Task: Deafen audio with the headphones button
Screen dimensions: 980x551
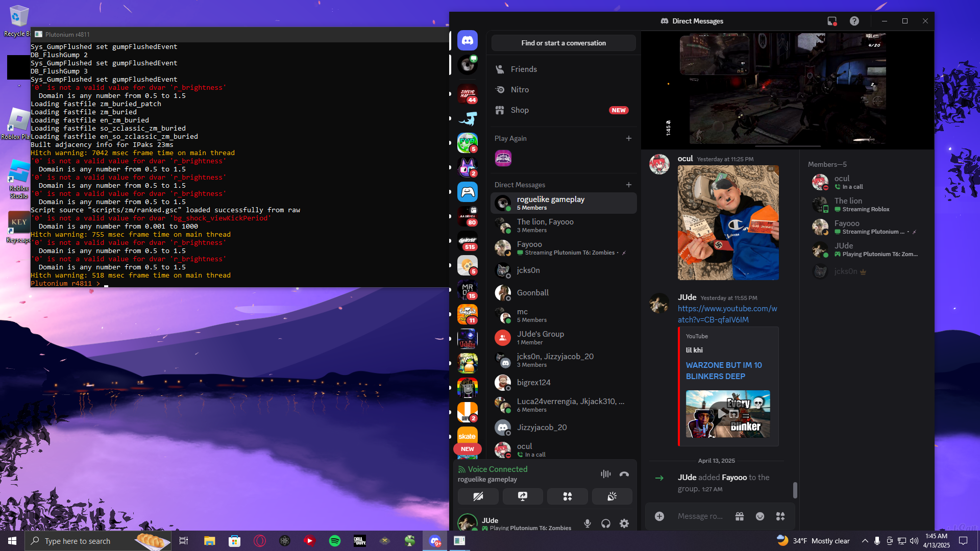Action: pyautogui.click(x=606, y=523)
